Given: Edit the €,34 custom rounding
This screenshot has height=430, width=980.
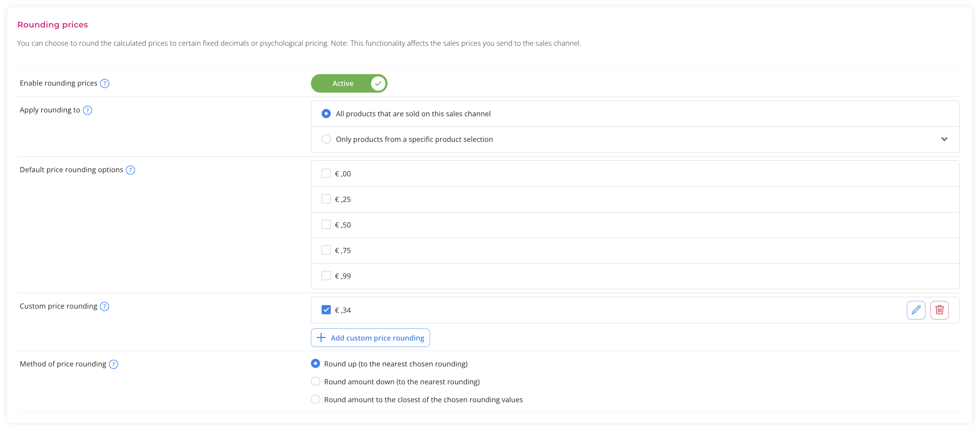Looking at the screenshot, I should [x=916, y=310].
